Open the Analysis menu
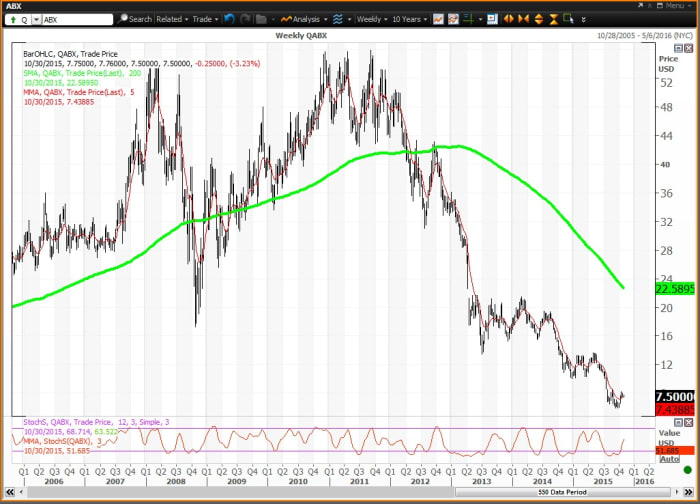This screenshot has width=700, height=504. [304, 19]
